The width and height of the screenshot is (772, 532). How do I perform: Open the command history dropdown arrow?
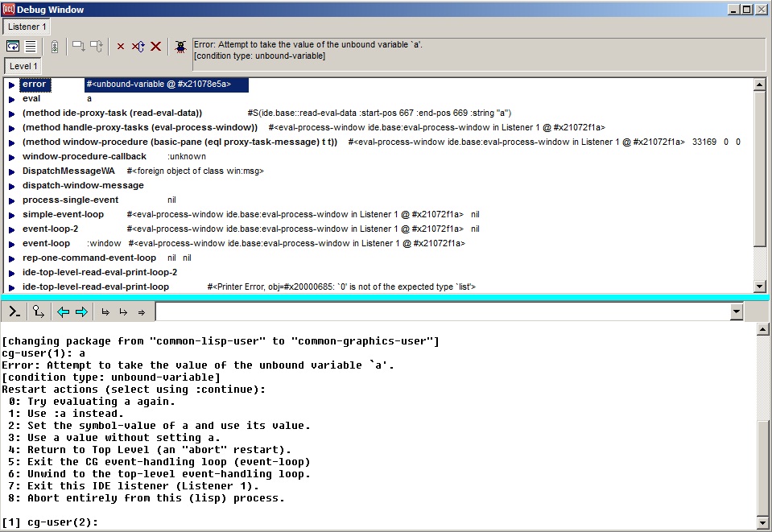click(736, 311)
